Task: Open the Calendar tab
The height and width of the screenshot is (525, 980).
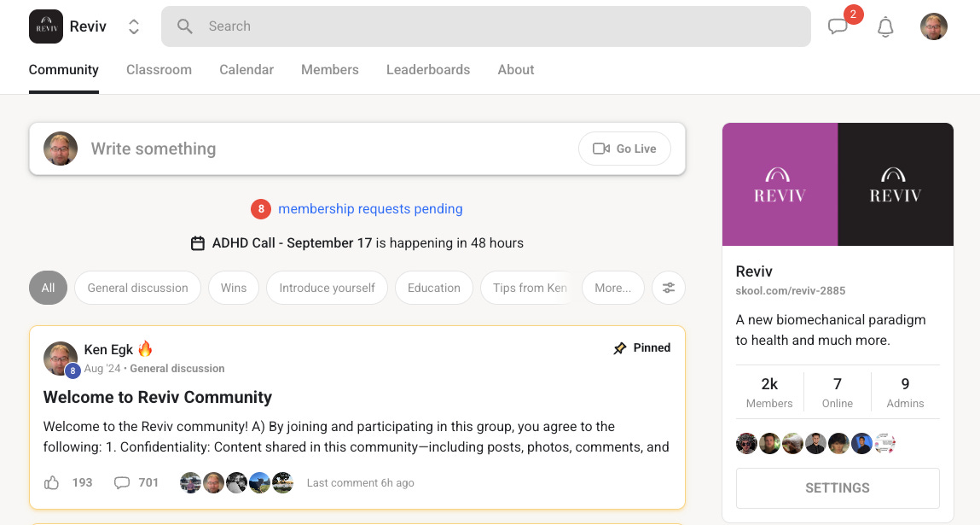Action: pos(246,69)
